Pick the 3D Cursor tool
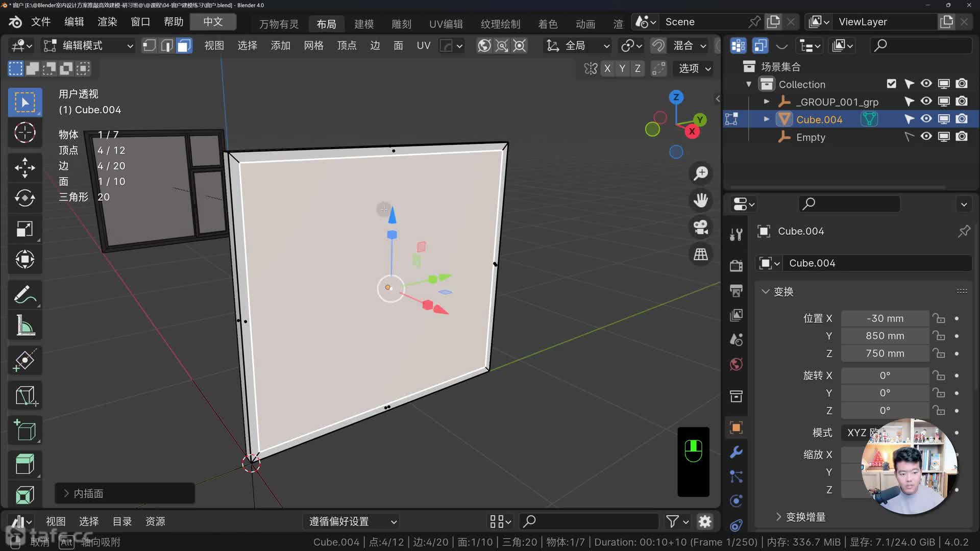 (x=24, y=133)
